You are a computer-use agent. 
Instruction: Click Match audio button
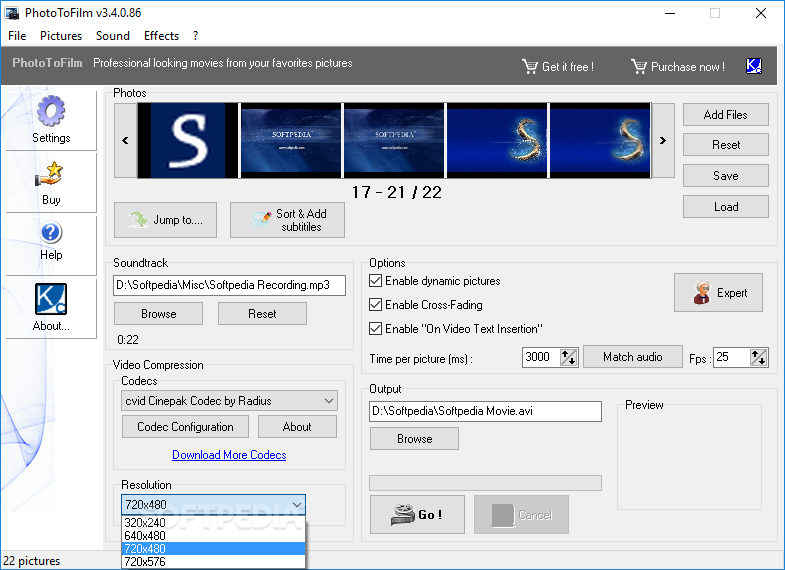click(633, 357)
